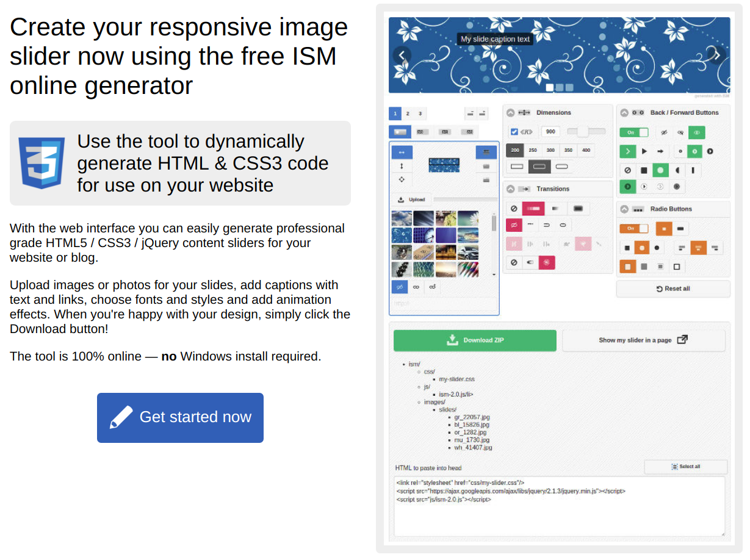750x560 pixels.
Task: Click the green Download ZIP button
Action: (475, 340)
